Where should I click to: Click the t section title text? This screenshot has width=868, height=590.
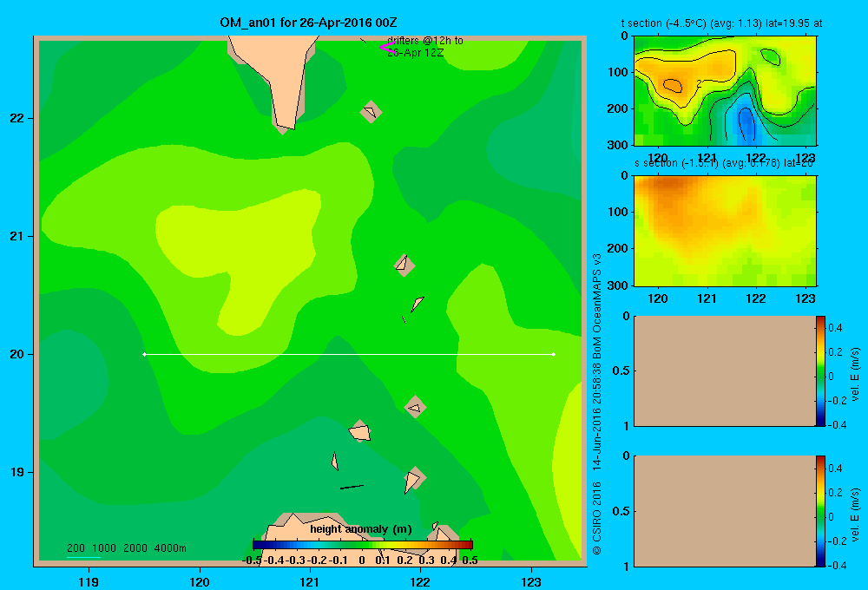(721, 23)
